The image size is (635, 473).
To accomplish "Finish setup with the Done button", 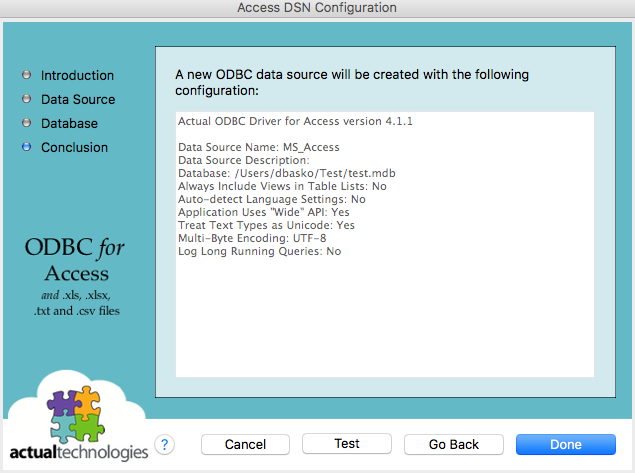I will point(565,444).
